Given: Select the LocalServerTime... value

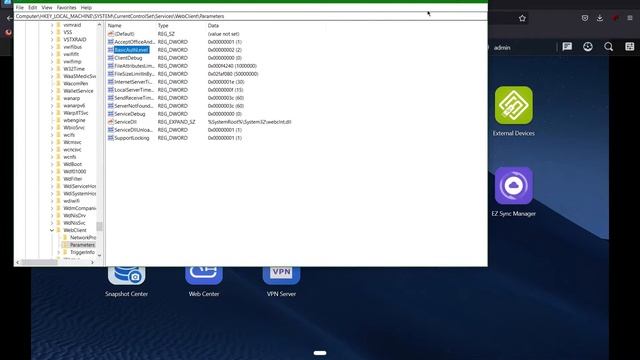Looking at the screenshot, I should [x=134, y=90].
